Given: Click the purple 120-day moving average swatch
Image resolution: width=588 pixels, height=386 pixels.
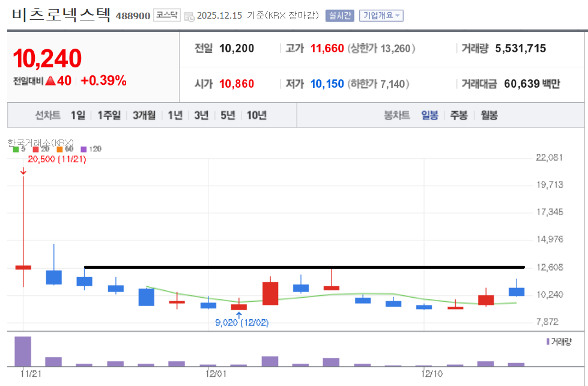Looking at the screenshot, I should (83, 149).
